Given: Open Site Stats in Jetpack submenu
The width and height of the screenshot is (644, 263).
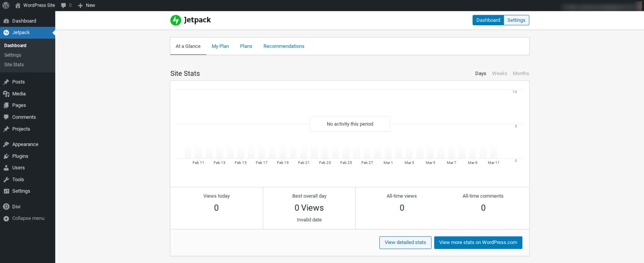Looking at the screenshot, I should click(14, 65).
